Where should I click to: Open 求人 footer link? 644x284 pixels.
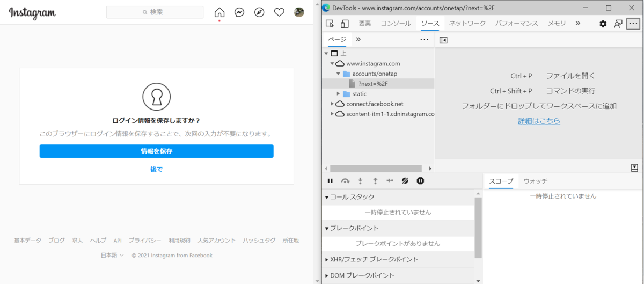pyautogui.click(x=77, y=241)
